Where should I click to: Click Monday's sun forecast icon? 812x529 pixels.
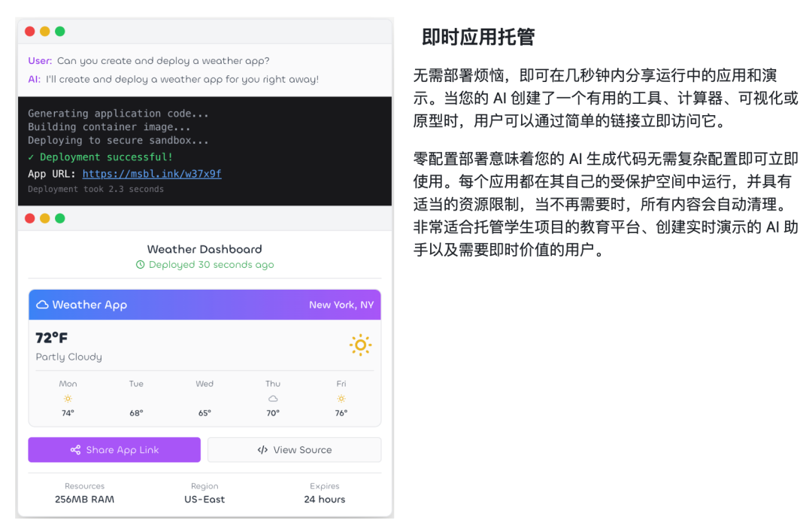click(x=68, y=398)
